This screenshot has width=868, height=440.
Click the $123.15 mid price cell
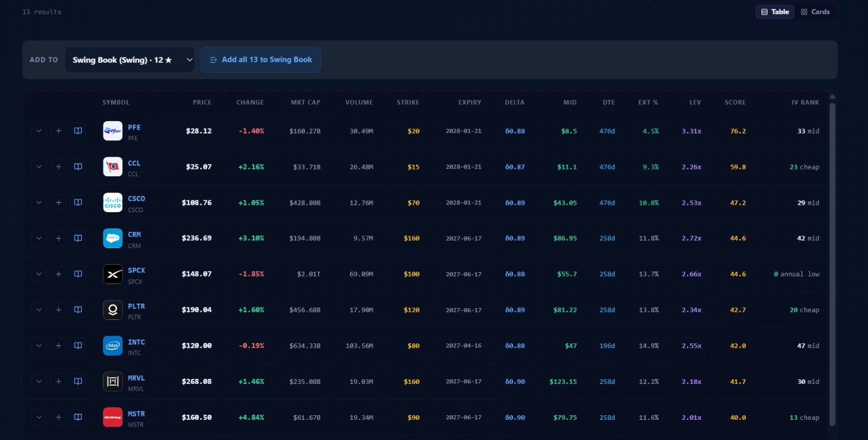point(564,382)
